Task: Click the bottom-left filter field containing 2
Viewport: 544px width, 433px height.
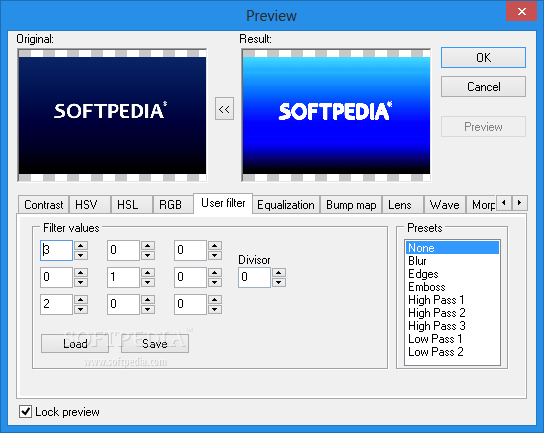Action: tap(56, 304)
